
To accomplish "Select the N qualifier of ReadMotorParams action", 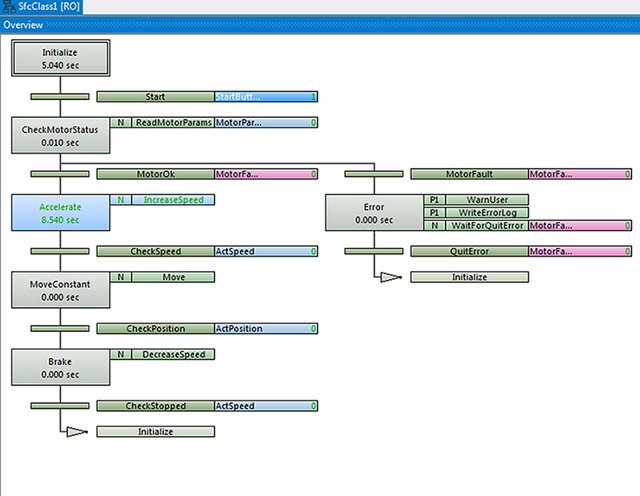I will point(121,122).
